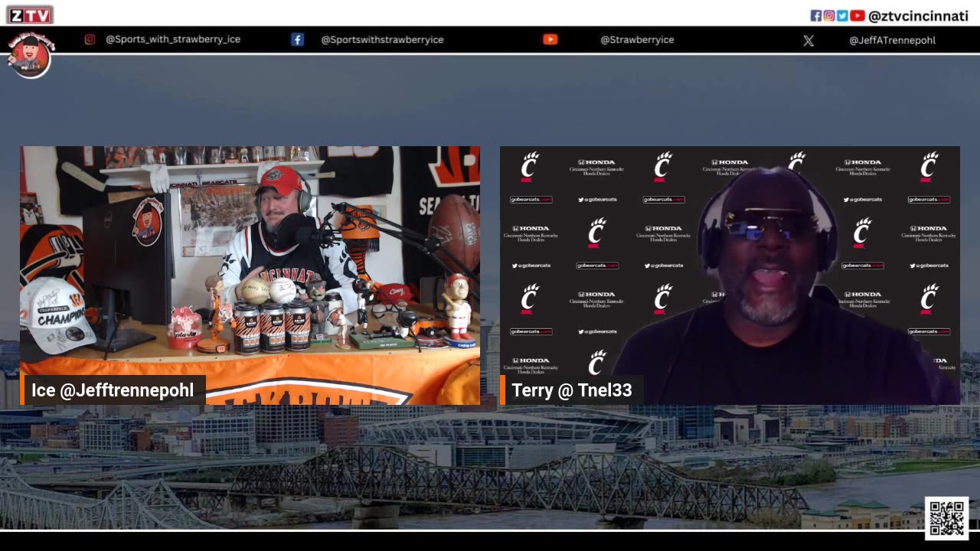980x551 pixels.
Task: Click the @Sportswithstrawberryice Facebook handle text
Action: point(382,40)
